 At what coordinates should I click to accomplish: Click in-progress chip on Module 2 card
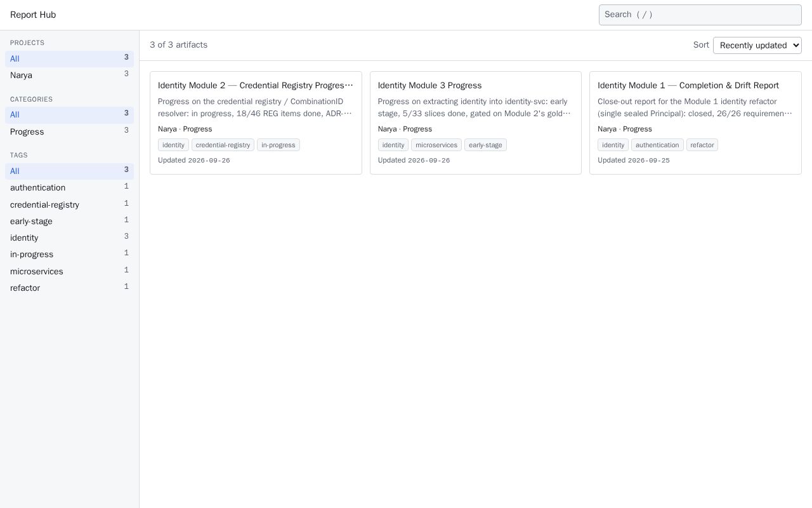click(x=278, y=145)
